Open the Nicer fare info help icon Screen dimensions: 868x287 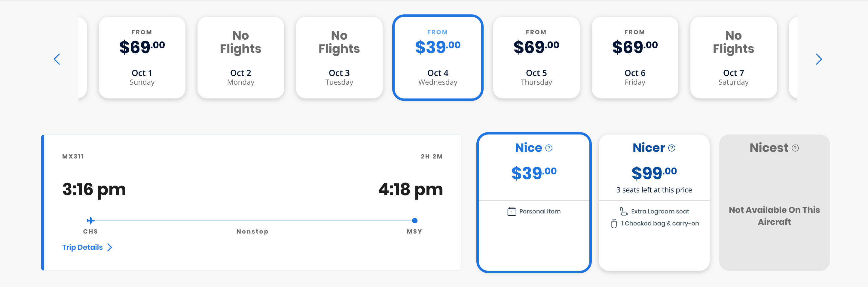671,148
